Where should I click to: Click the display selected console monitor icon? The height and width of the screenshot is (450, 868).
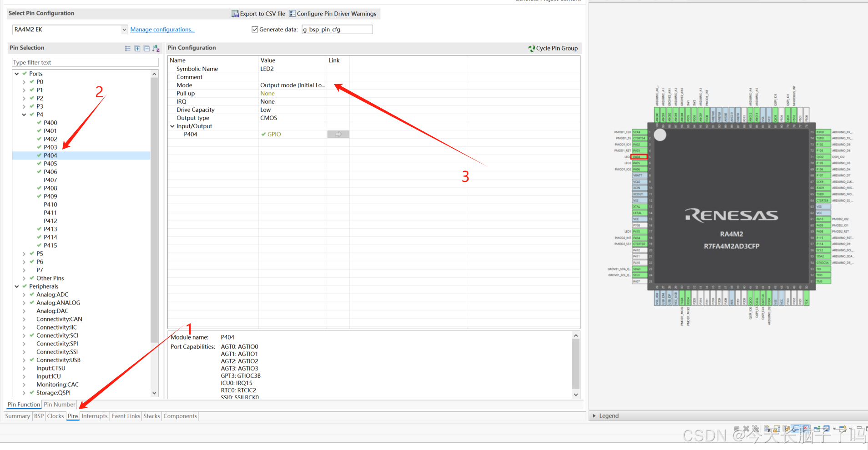pyautogui.click(x=826, y=429)
